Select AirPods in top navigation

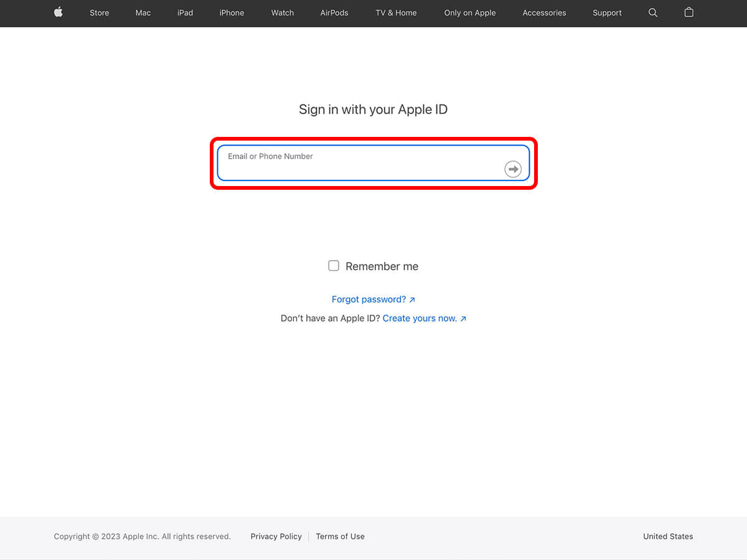point(334,12)
